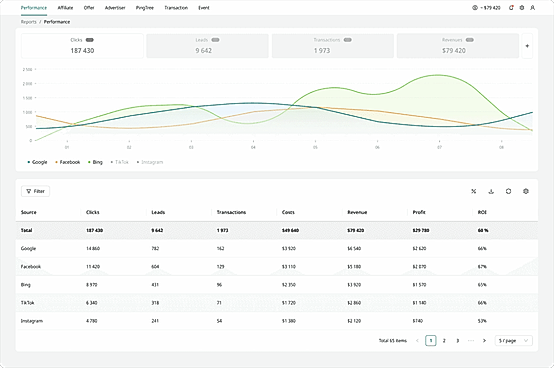Viewport: 554px width, 368px height.
Task: Open the user profile icon
Action: click(532, 8)
